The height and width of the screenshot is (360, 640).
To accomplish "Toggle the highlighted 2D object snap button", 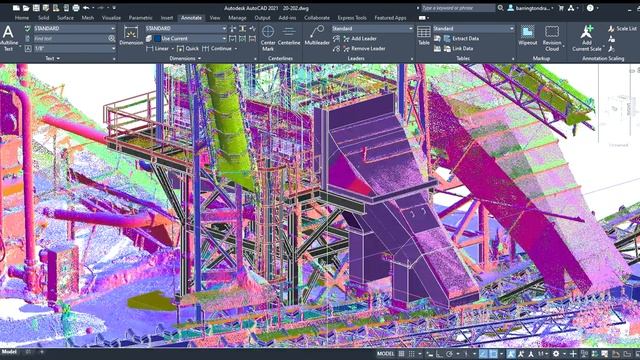I will coord(493,354).
